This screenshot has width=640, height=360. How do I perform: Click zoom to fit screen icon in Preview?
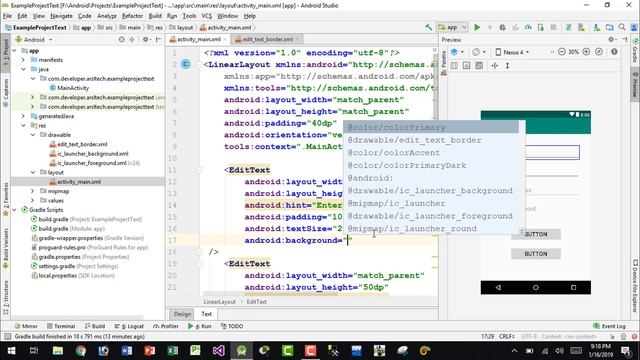point(599,52)
